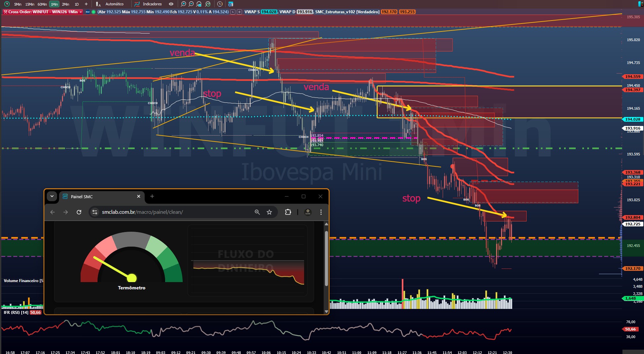Open the browser extensions puzzle icon
644x354 pixels.
(x=288, y=212)
